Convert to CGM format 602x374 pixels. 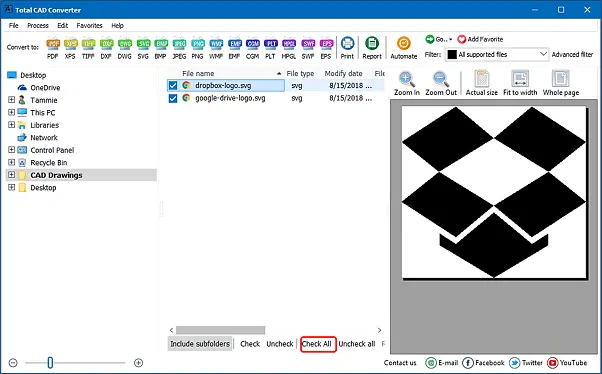click(253, 48)
